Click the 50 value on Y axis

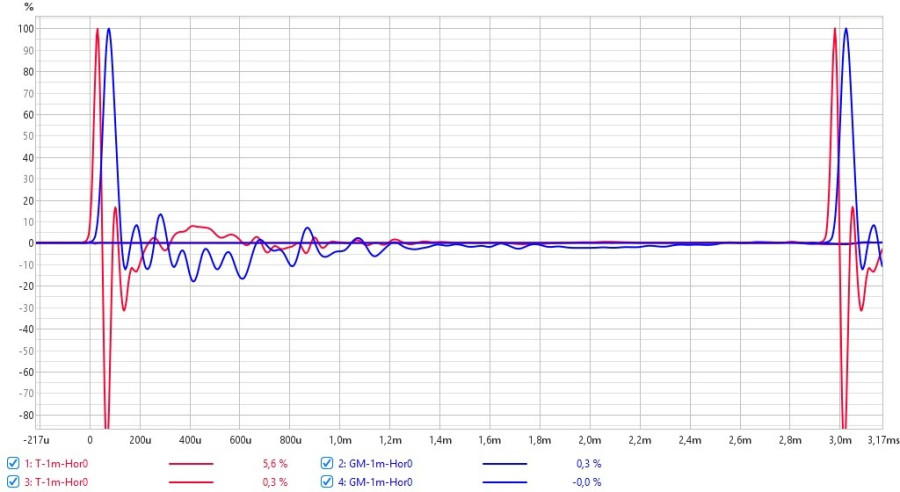(x=28, y=136)
